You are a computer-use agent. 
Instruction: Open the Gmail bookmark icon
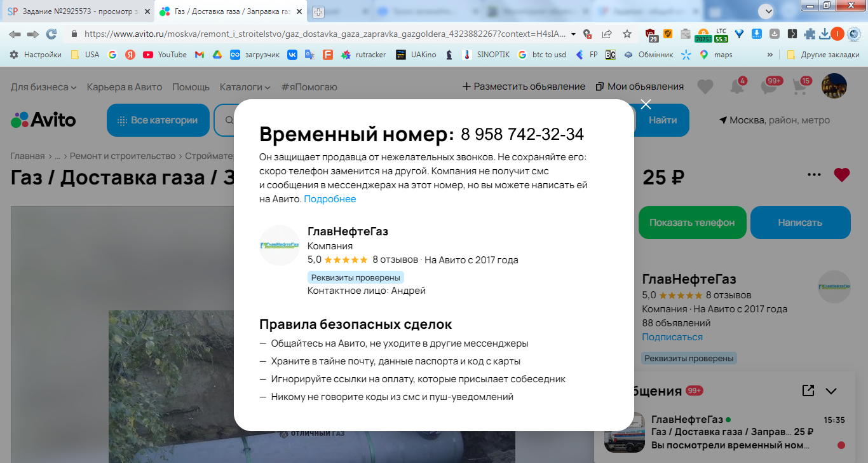200,55
